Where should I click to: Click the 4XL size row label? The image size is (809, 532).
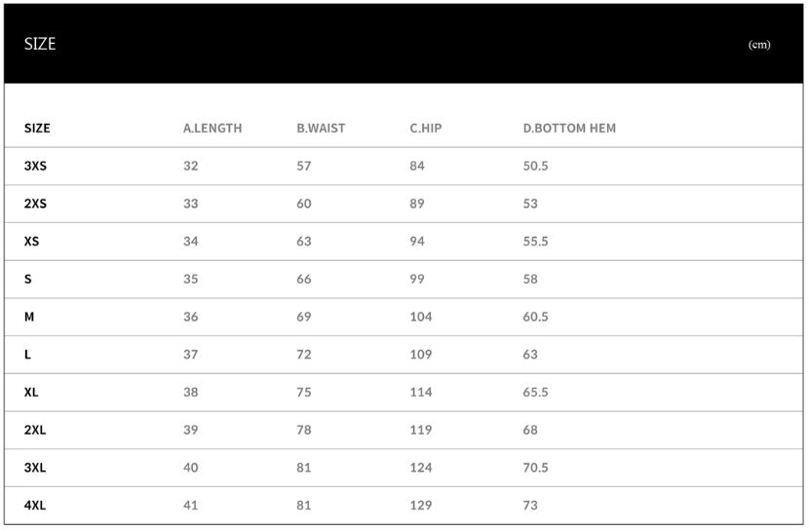click(x=34, y=505)
